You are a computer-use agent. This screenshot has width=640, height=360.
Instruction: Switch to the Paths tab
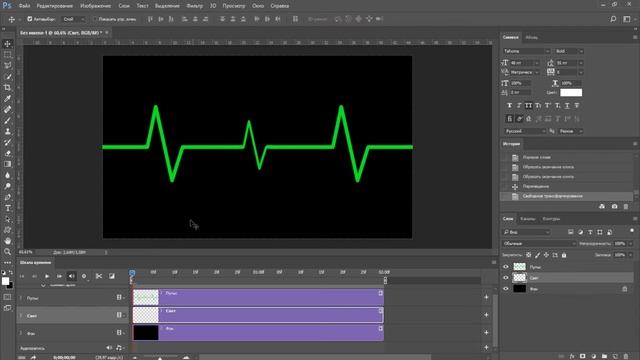pyautogui.click(x=551, y=219)
